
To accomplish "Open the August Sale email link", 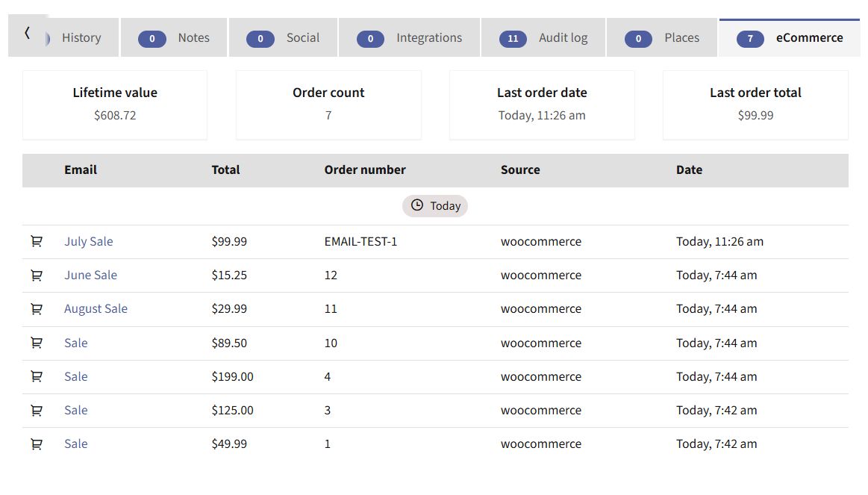I will coord(96,309).
